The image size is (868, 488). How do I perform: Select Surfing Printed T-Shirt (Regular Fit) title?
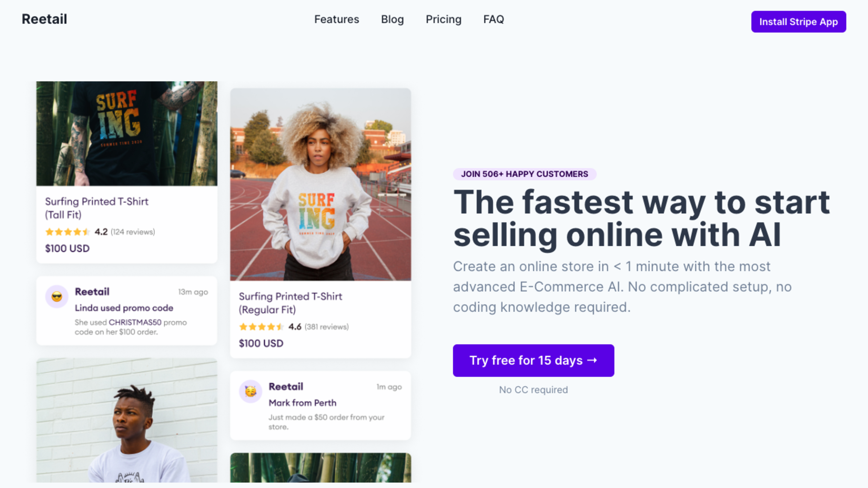(x=290, y=303)
